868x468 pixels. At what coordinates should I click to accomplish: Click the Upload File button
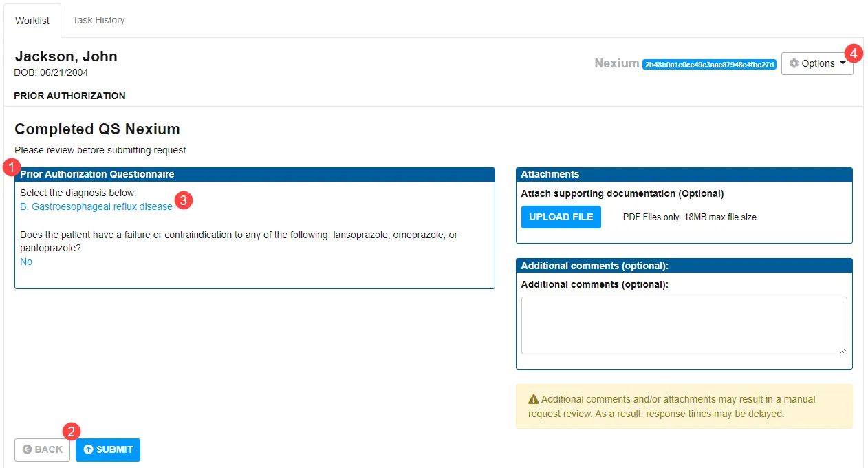point(561,217)
